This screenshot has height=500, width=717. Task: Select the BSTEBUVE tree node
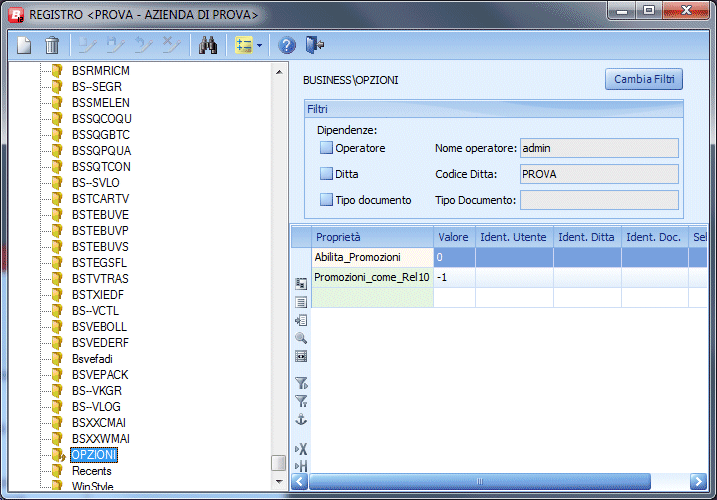pos(100,215)
